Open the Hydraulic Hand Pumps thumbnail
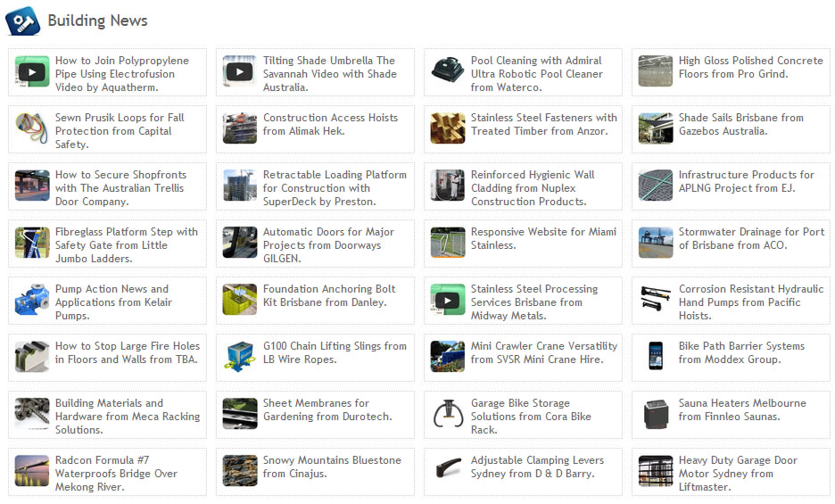 [656, 300]
